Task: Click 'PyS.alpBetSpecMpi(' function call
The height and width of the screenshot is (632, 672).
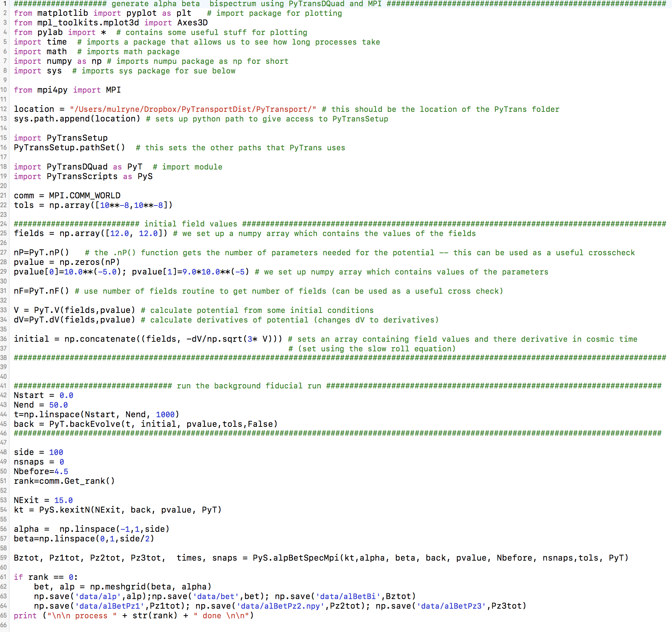Action: [441, 558]
